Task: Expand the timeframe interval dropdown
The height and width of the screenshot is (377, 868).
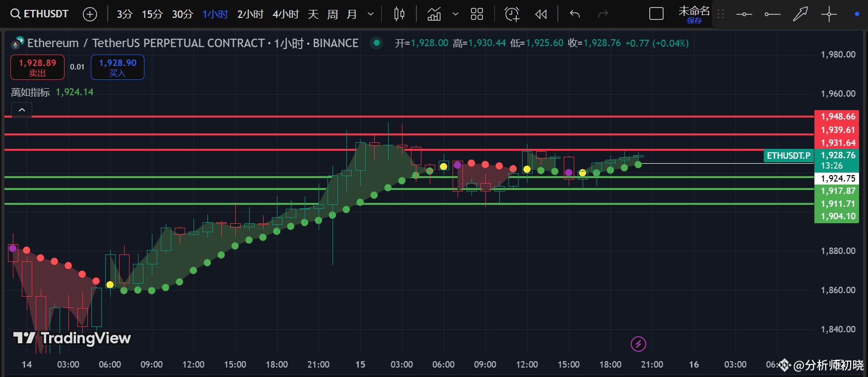Action: (371, 14)
